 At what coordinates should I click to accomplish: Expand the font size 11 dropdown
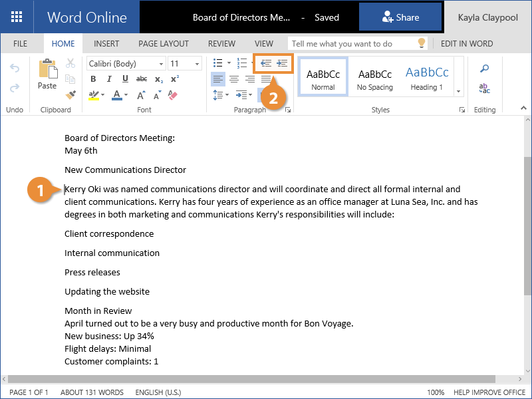click(184, 64)
